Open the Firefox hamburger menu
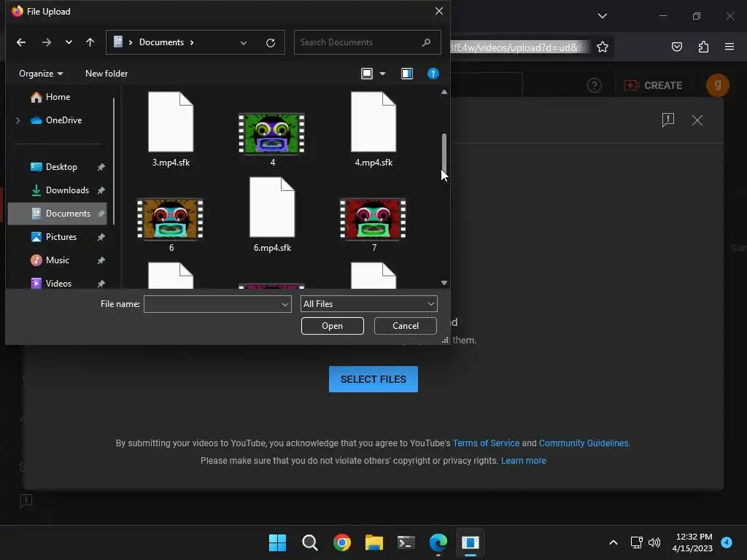The width and height of the screenshot is (747, 560). (x=729, y=47)
